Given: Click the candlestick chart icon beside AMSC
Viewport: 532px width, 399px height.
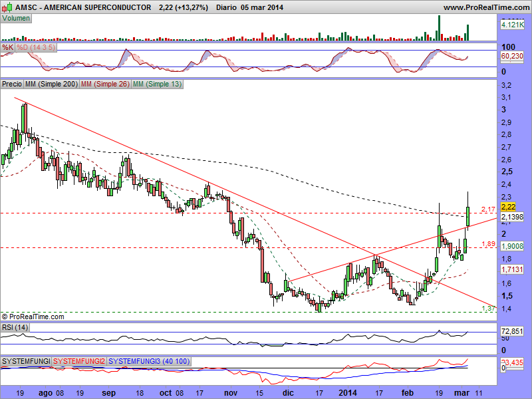Looking at the screenshot, I should point(7,7).
